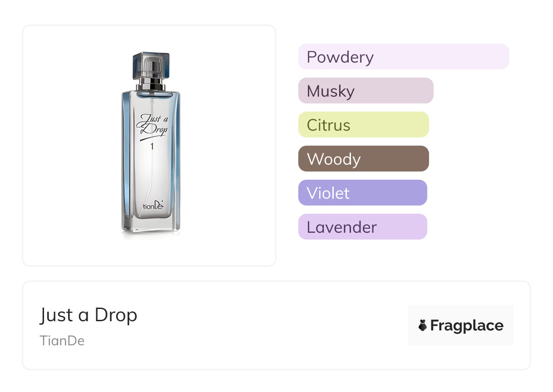Click the number 1 on the bottle
Viewport: 553px width, 392px height.
[152, 147]
